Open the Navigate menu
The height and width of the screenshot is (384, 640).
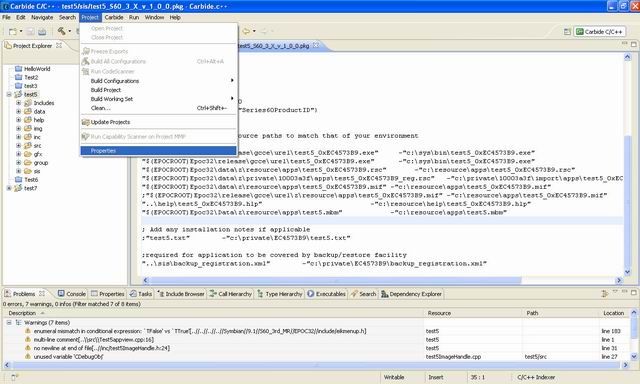pyautogui.click(x=42, y=18)
